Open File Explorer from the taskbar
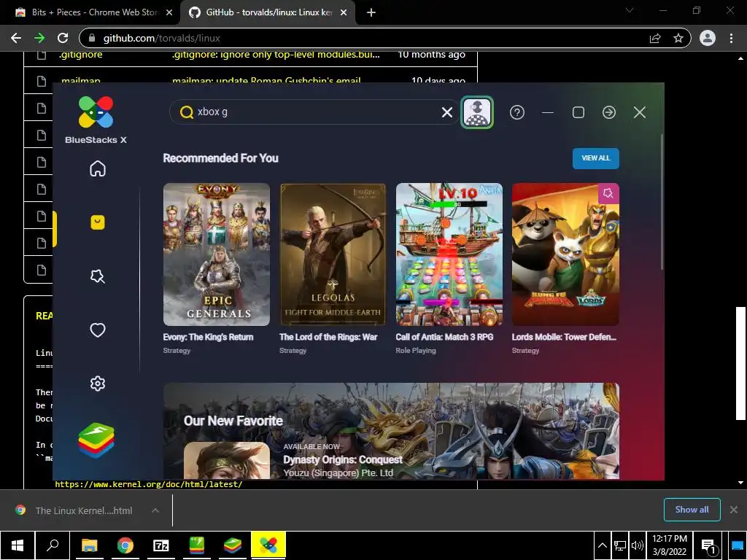The width and height of the screenshot is (747, 560). coord(89,545)
